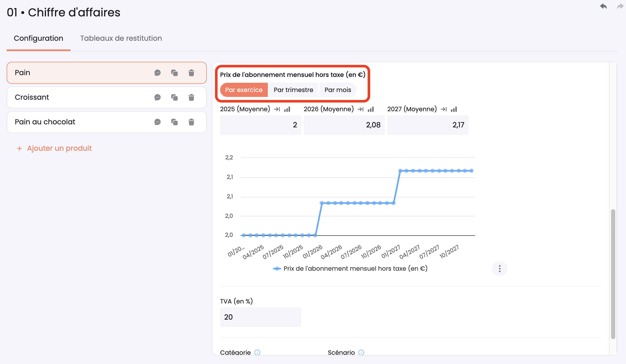Switch to Par mois view

tap(338, 90)
